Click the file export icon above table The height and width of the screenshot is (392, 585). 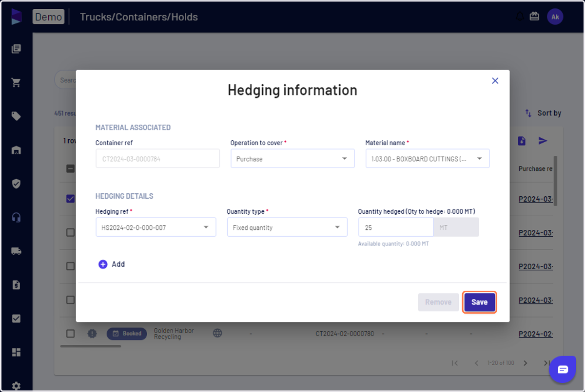(x=522, y=141)
